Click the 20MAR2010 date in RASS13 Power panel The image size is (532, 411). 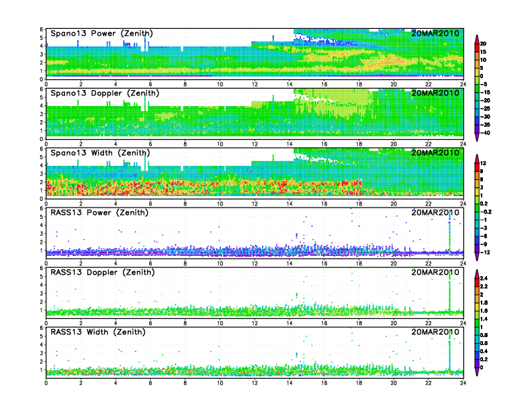point(435,213)
